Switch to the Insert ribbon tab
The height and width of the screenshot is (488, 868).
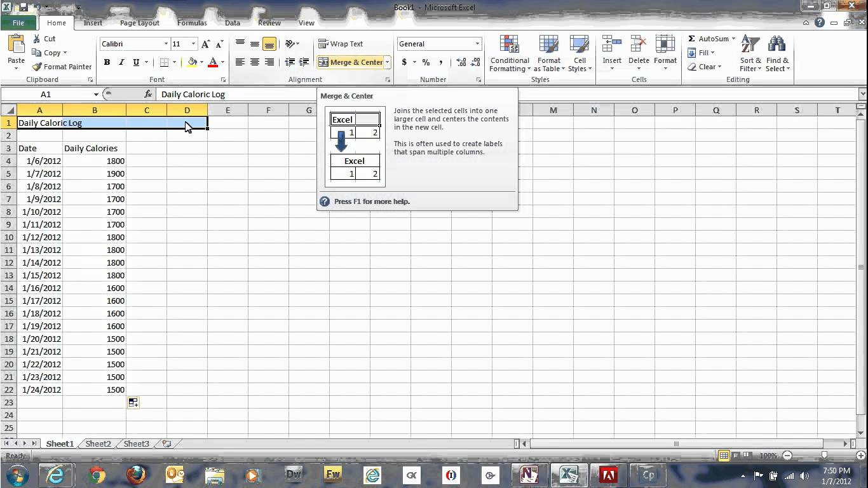pos(93,23)
